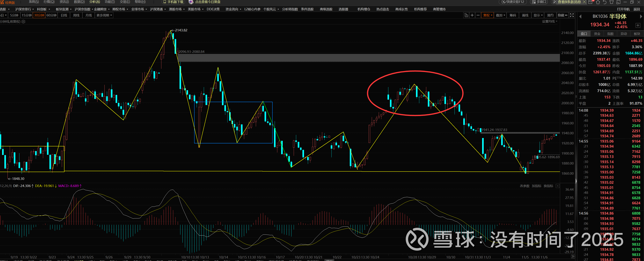
Task: Zoom out chart with minus icon
Action: click(478, 15)
